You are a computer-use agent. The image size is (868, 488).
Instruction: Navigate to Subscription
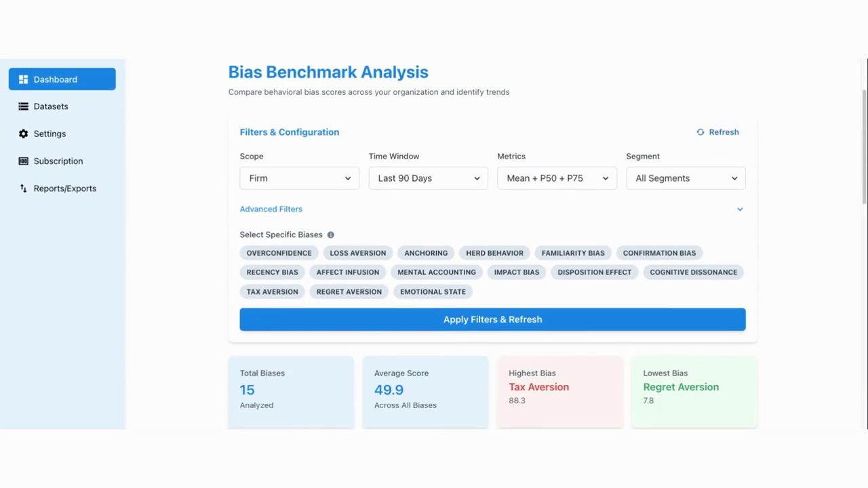click(62, 161)
